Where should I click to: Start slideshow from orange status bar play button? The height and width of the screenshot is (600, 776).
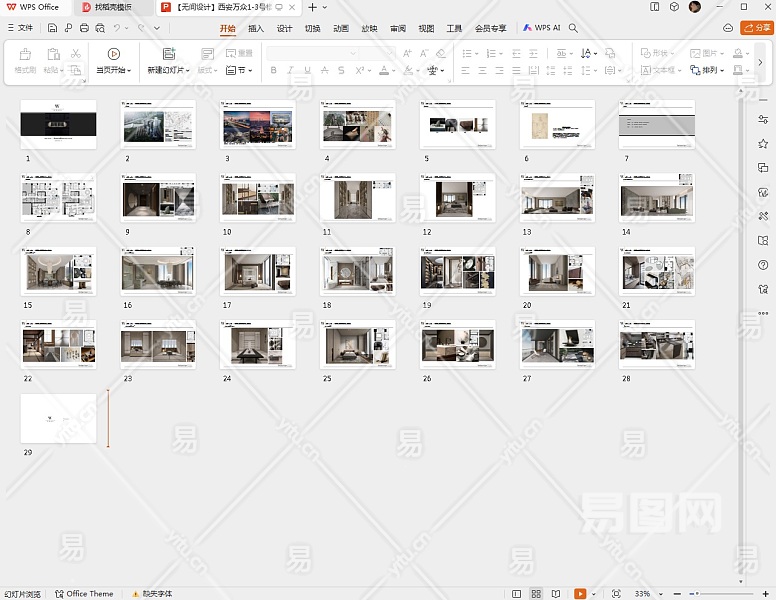pyautogui.click(x=580, y=594)
